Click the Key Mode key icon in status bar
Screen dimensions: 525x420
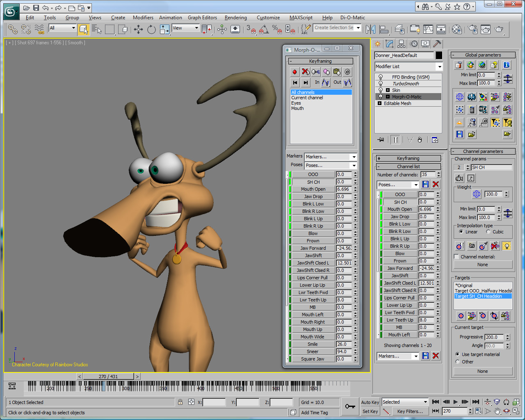[x=350, y=406]
